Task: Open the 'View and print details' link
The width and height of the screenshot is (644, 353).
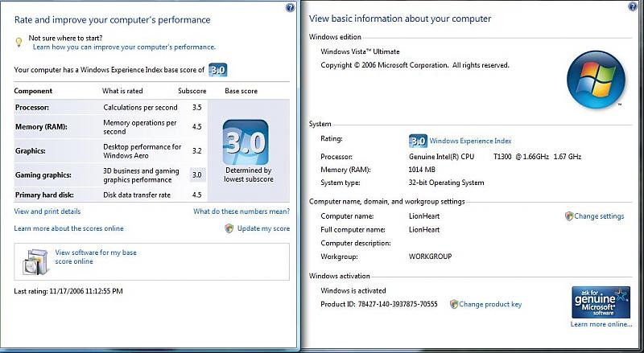Action: pyautogui.click(x=47, y=211)
